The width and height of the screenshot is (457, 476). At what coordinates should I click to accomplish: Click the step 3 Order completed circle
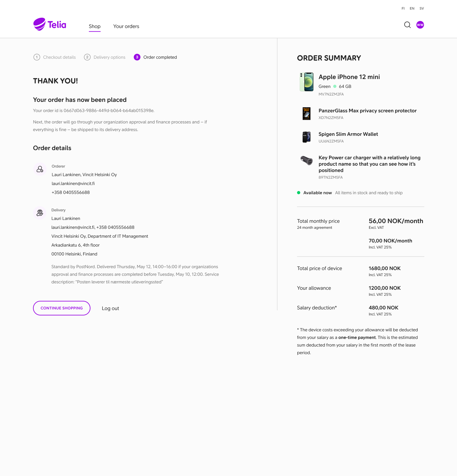click(x=137, y=57)
